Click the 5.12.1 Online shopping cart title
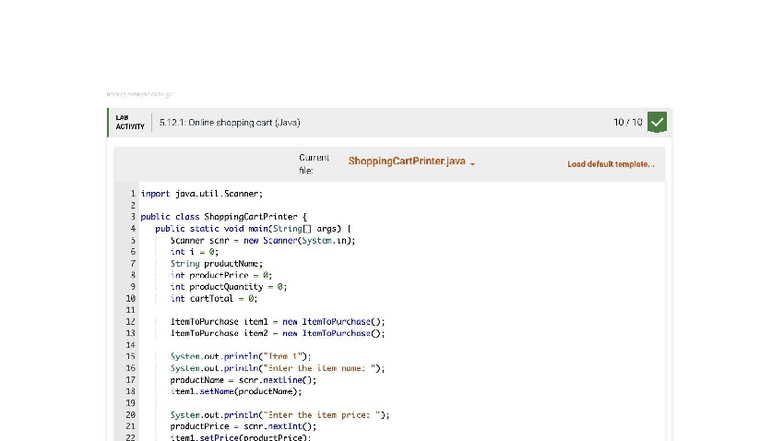The width and height of the screenshot is (784, 441). pos(229,123)
